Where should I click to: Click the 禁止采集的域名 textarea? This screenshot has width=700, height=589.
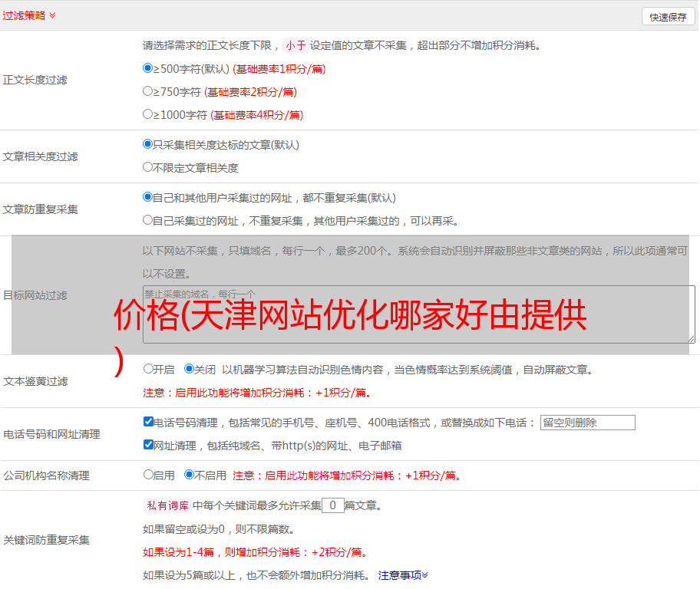click(418, 314)
